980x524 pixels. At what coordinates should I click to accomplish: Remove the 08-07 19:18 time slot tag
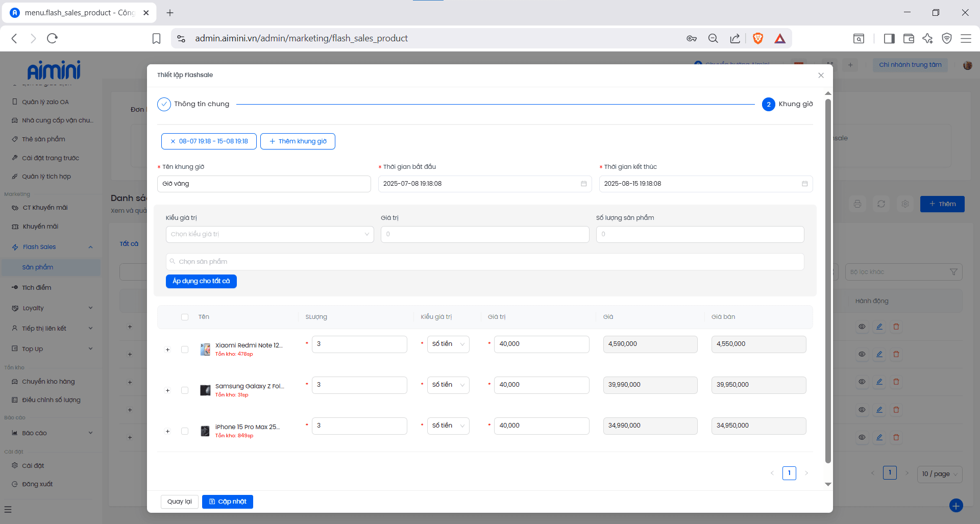click(x=173, y=141)
